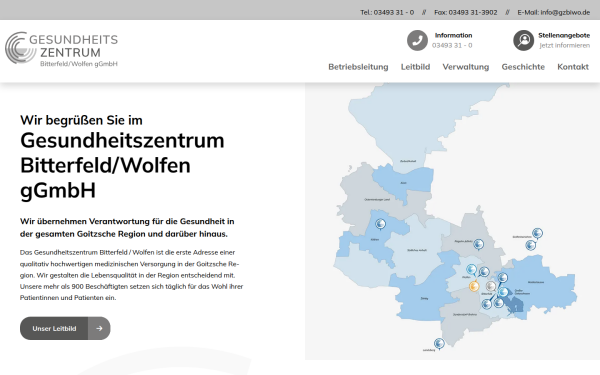Click the Südliches Anhalt map region

point(417,250)
